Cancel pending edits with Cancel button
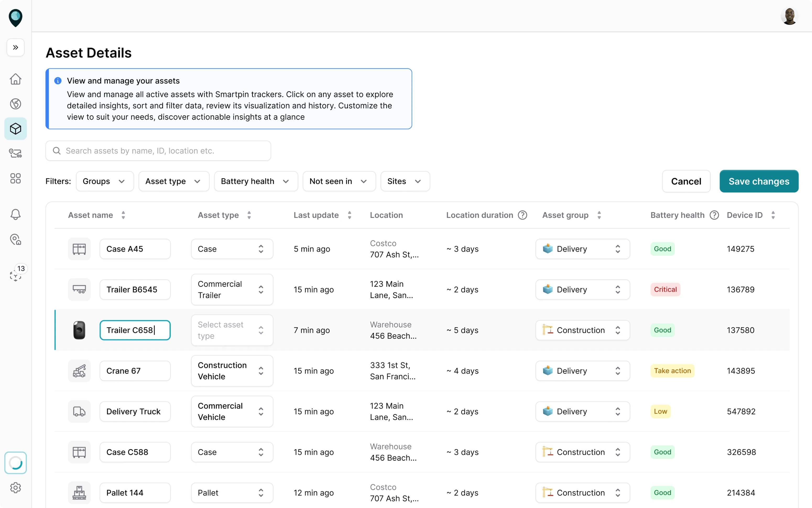The width and height of the screenshot is (812, 508). [686, 181]
